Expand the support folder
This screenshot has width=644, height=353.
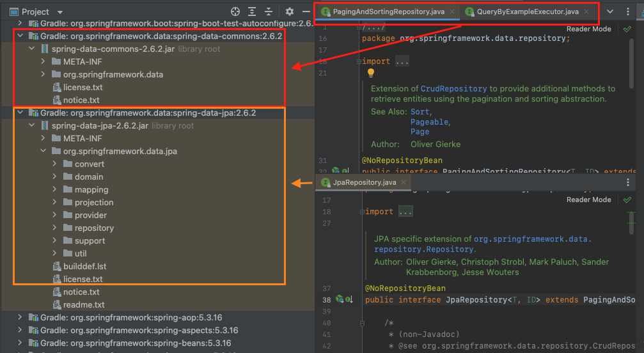pyautogui.click(x=54, y=240)
